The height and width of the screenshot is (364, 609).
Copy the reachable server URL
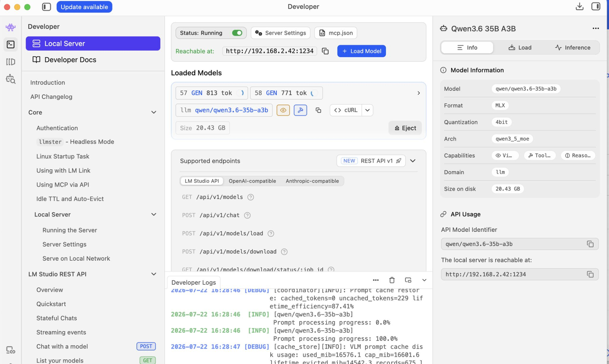pyautogui.click(x=325, y=51)
